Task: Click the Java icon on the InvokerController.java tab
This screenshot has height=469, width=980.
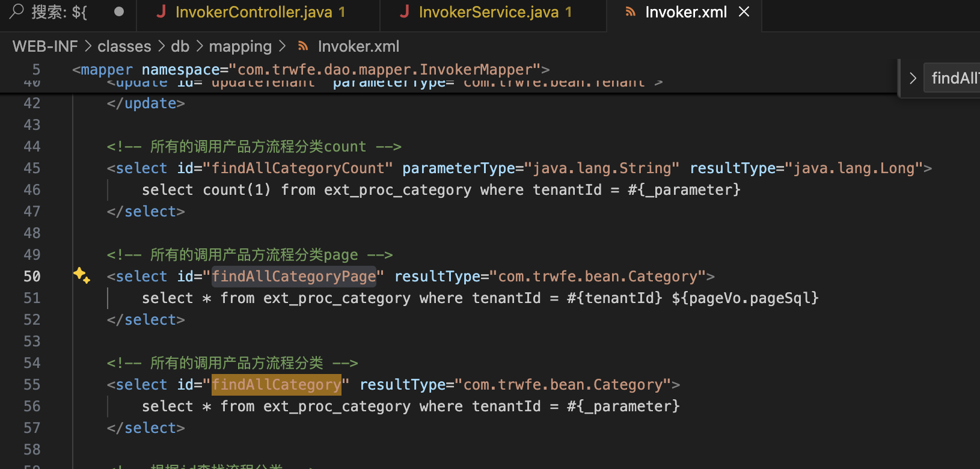Action: coord(161,11)
